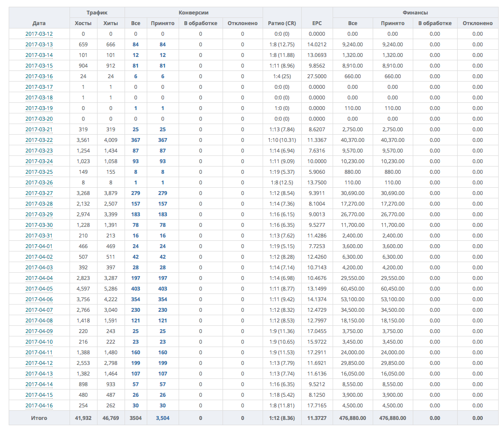
Task: Open the 2017-03-27 date link
Action: (x=39, y=193)
